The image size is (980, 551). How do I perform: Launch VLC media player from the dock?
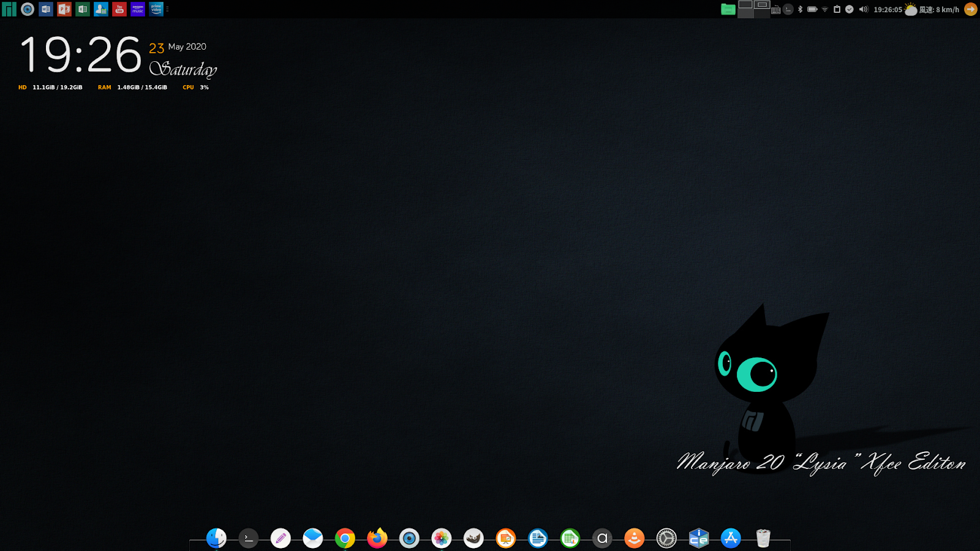pos(634,538)
